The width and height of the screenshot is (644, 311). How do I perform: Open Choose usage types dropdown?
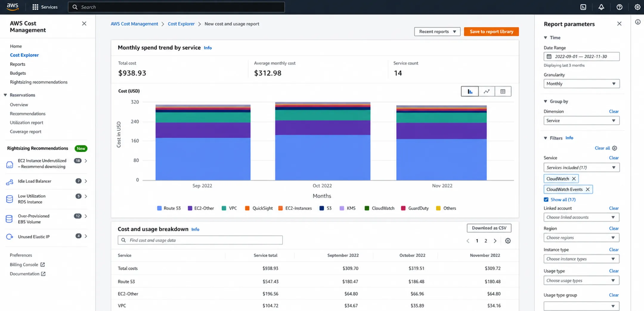tap(581, 280)
